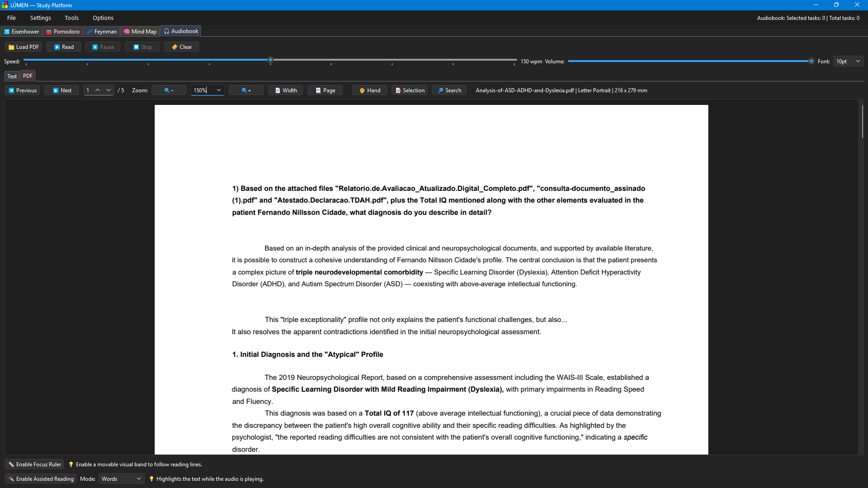Go to the Next page
Viewport: 868px width, 488px height.
(62, 90)
